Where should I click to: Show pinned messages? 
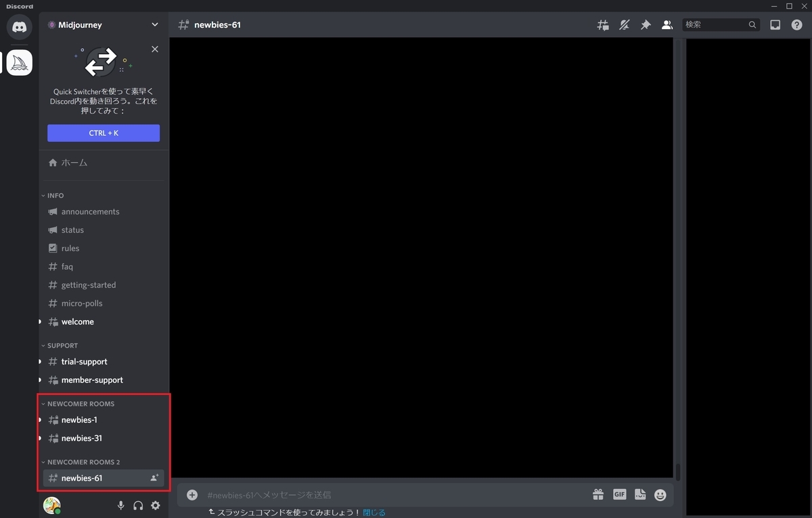pyautogui.click(x=646, y=25)
